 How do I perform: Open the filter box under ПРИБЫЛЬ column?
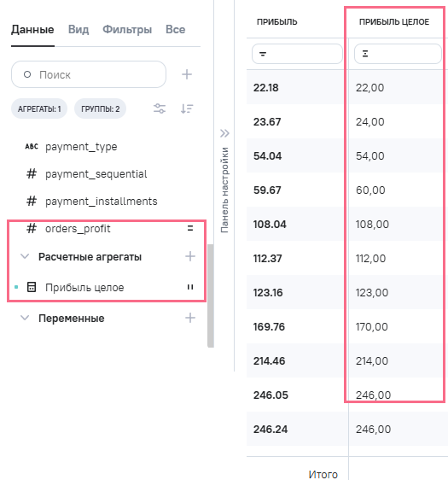pyautogui.click(x=297, y=54)
